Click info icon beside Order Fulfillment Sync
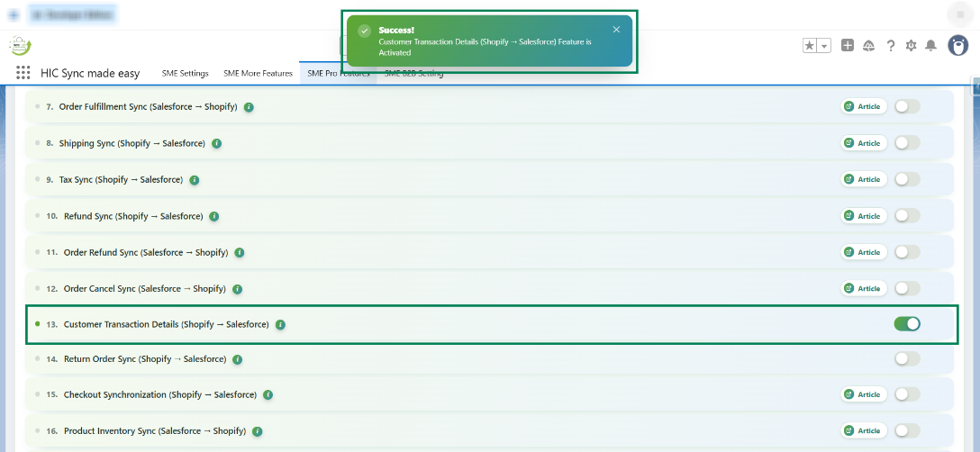The image size is (980, 452). tap(249, 107)
